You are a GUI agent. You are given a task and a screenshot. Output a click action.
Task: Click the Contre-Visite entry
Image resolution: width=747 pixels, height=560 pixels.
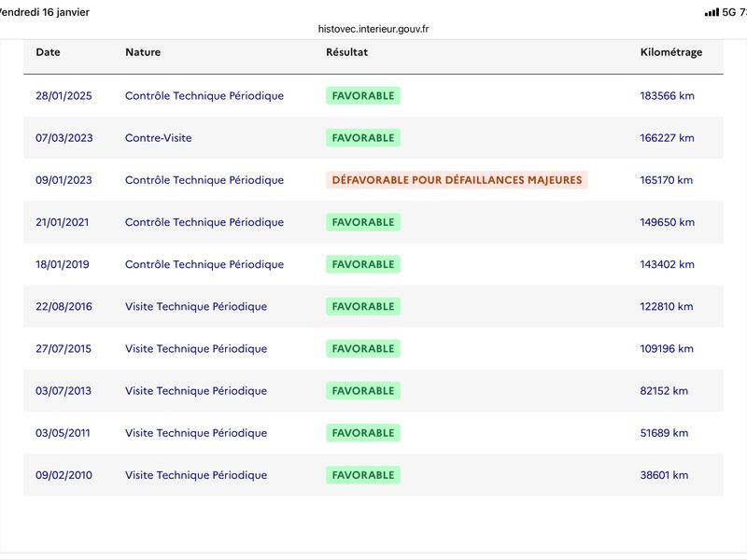(159, 138)
